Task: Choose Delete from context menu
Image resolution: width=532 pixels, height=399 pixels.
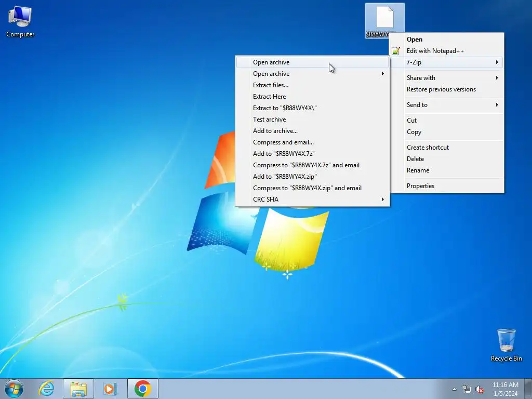Action: tap(446, 159)
